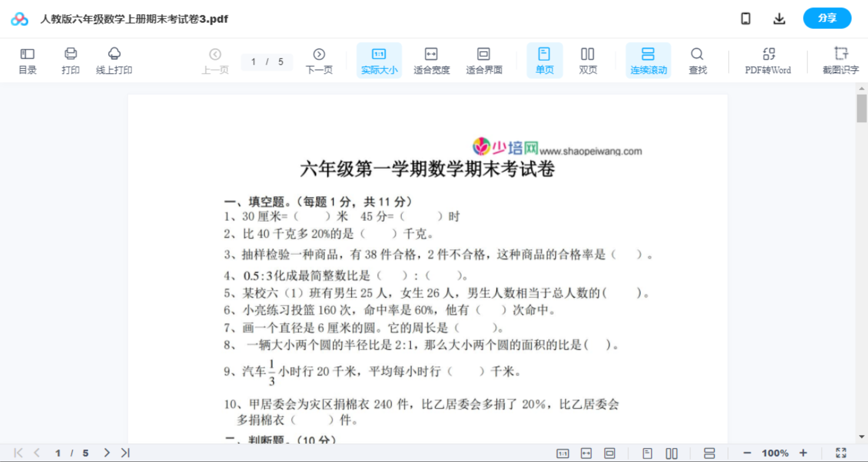Jump to last page using bottom skip arrow

(x=124, y=452)
